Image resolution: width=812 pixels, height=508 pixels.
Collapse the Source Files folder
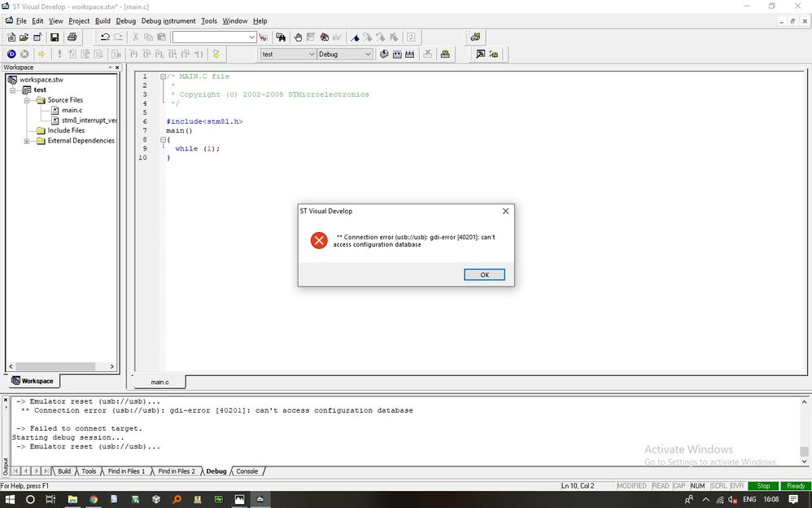[27, 100]
